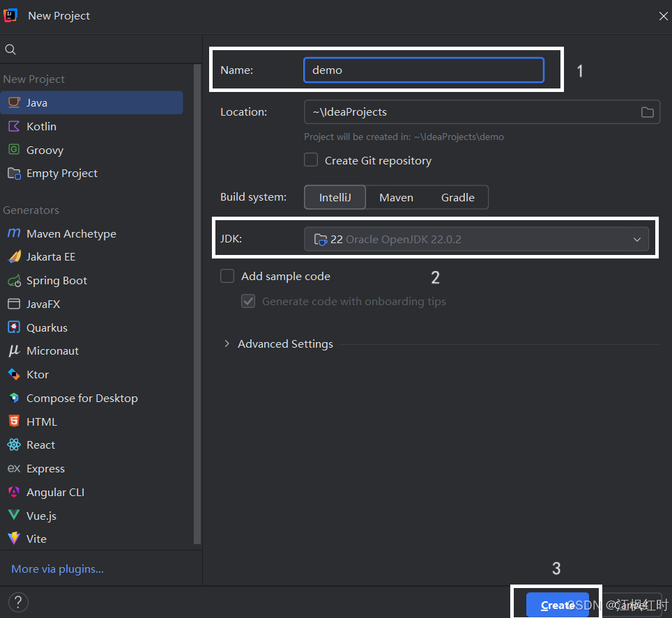The image size is (672, 618).
Task: Select the Micronaut row
Action: tap(92, 350)
